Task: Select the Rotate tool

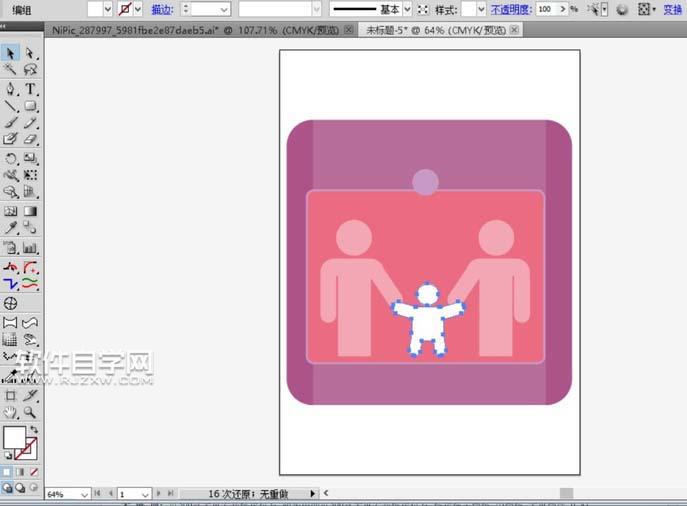Action: tap(10, 158)
